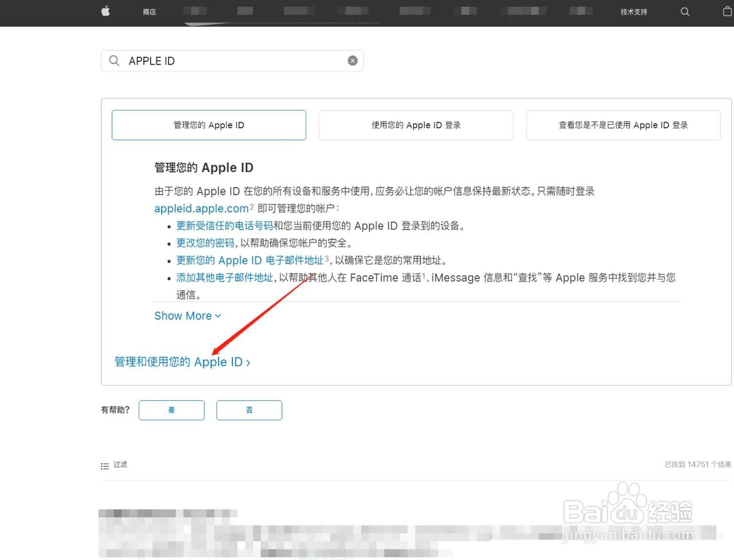Clear the APPLE ID search text
734x560 pixels.
coord(352,60)
